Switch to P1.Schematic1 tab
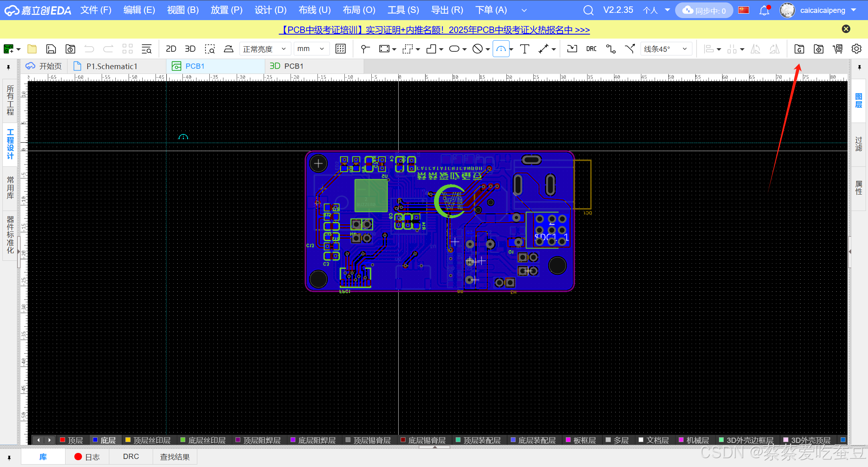The width and height of the screenshot is (868, 467). [x=112, y=66]
